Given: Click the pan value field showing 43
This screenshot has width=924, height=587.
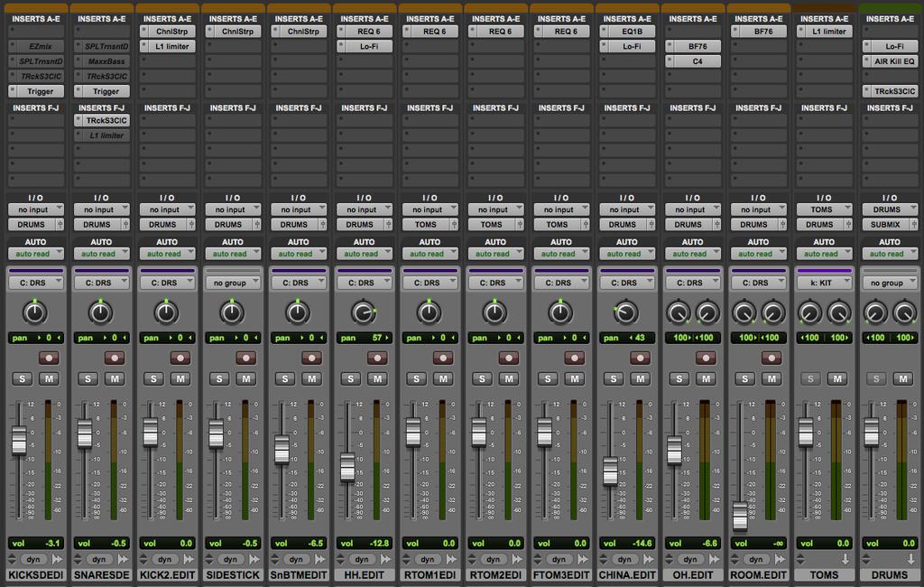Looking at the screenshot, I should point(628,338).
